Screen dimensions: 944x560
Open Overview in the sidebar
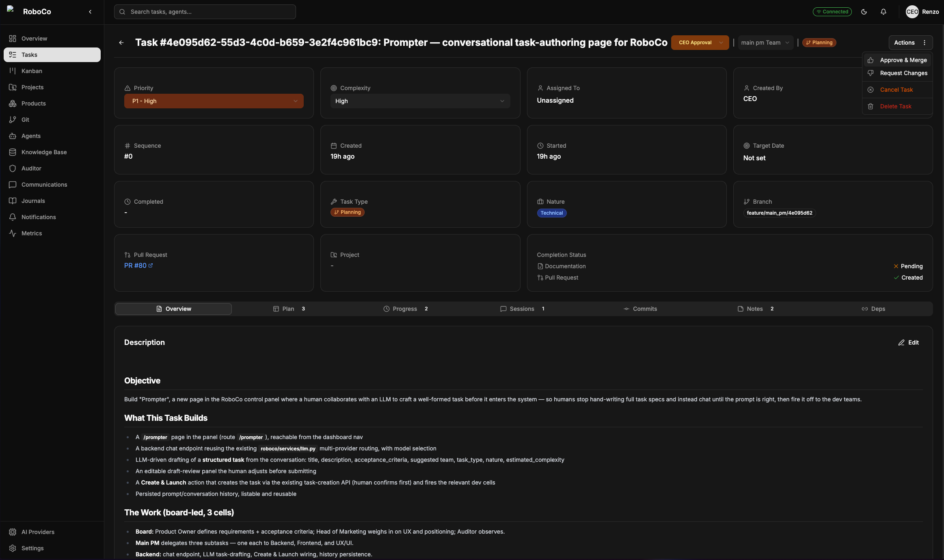click(52, 39)
